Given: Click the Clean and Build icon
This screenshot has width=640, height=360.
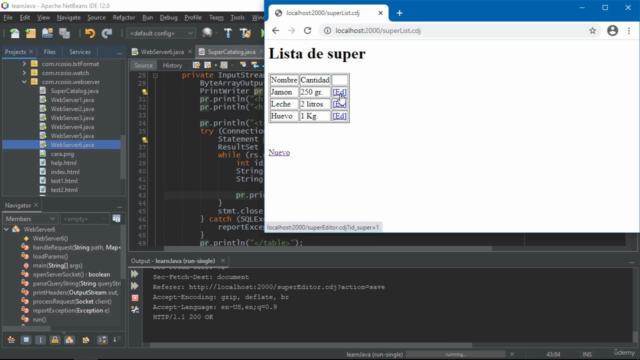Looking at the screenshot, I should click(x=245, y=33).
